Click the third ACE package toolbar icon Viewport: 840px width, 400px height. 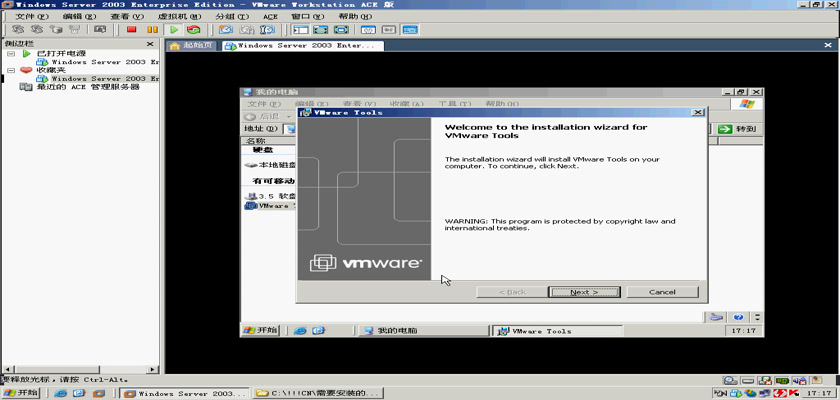(56, 30)
